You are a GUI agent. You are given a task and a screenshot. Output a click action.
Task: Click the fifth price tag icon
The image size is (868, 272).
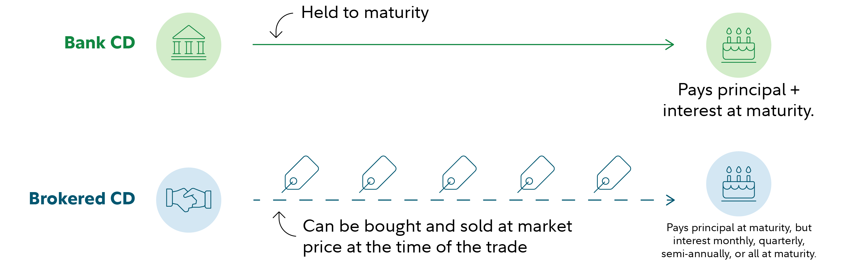[x=612, y=174]
